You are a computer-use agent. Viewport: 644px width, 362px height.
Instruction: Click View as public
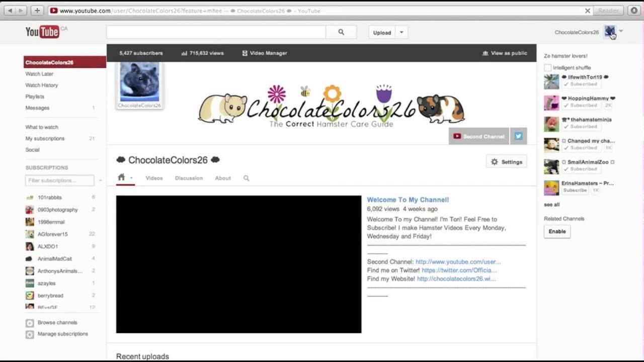(x=505, y=53)
